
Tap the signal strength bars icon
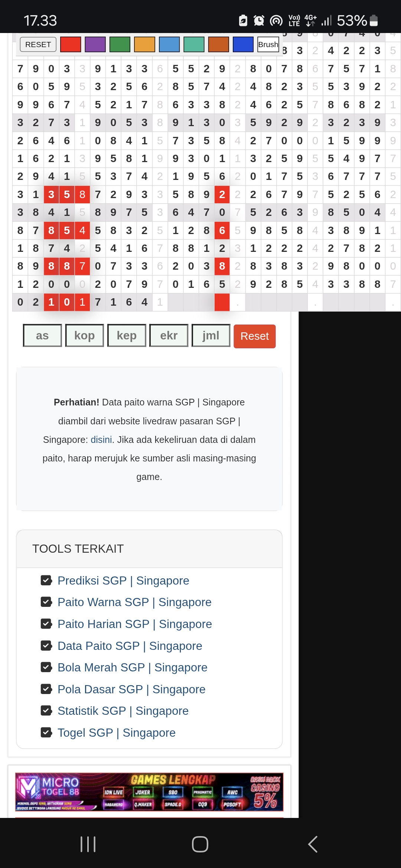[x=326, y=20]
